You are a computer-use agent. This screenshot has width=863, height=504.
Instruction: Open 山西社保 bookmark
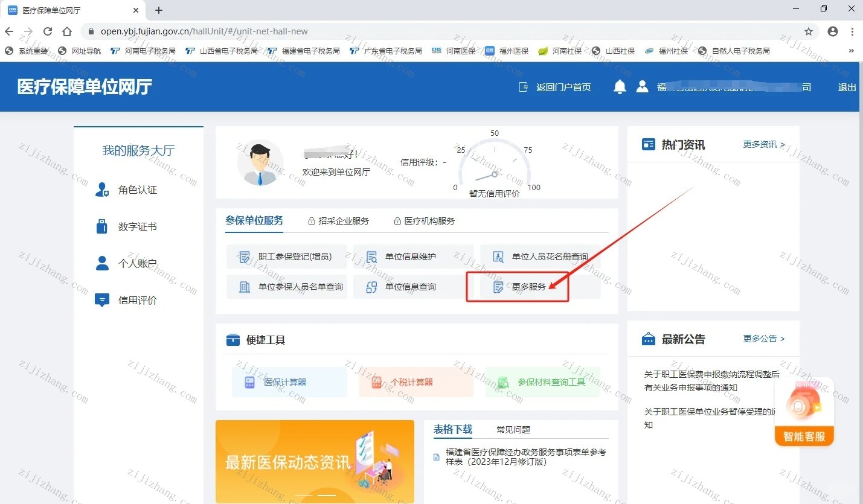tap(614, 51)
